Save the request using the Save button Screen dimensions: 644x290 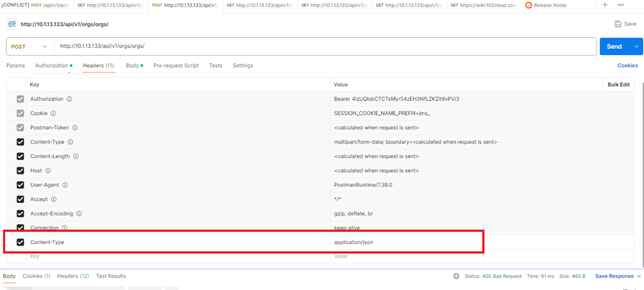point(625,24)
